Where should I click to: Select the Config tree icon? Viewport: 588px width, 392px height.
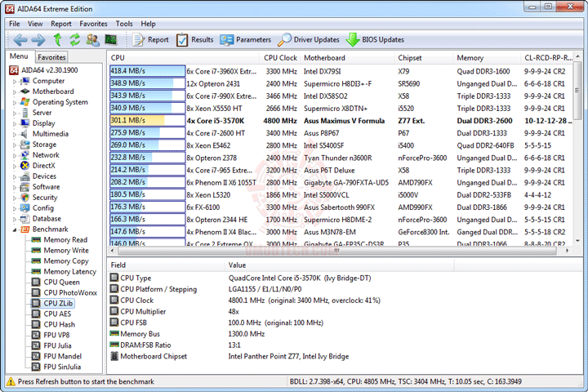coord(25,207)
